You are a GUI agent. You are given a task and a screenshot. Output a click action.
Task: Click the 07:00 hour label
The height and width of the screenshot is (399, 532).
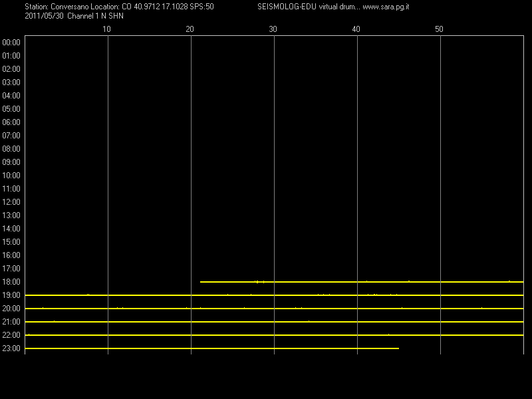tap(11, 136)
